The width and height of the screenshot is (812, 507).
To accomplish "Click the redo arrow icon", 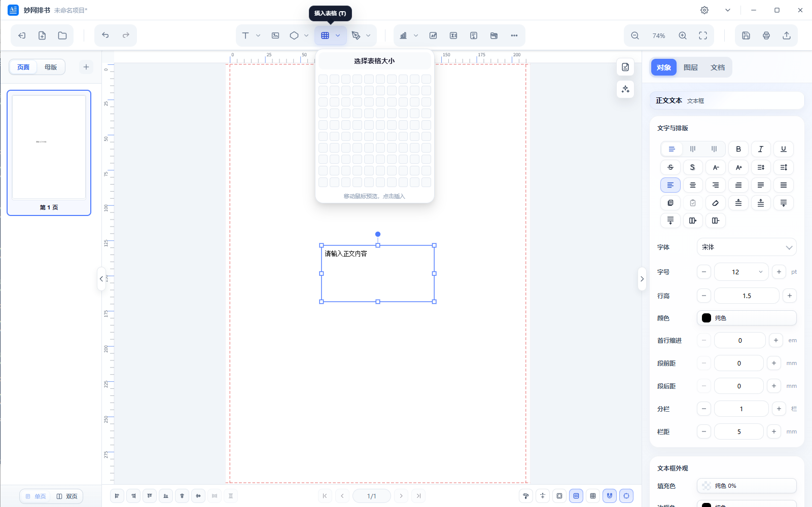I will point(126,35).
